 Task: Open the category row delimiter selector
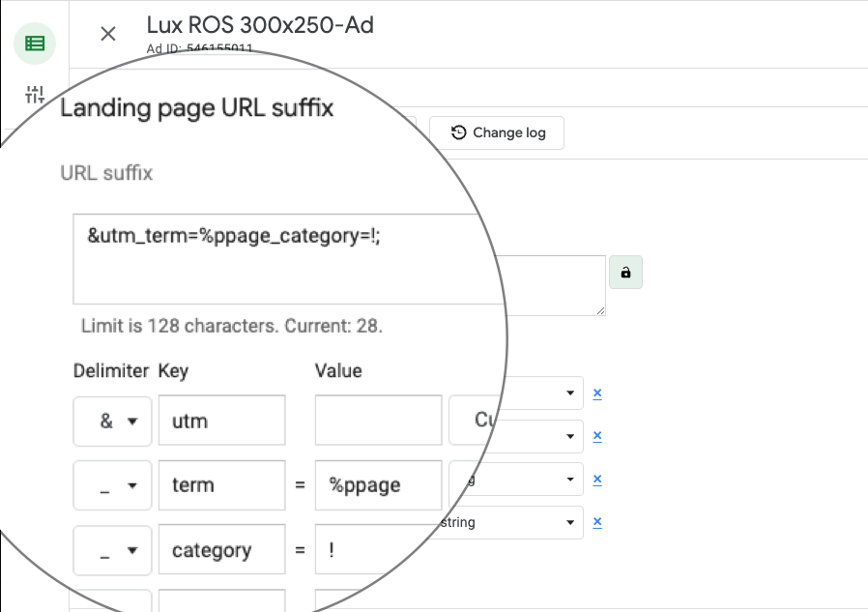[x=112, y=550]
